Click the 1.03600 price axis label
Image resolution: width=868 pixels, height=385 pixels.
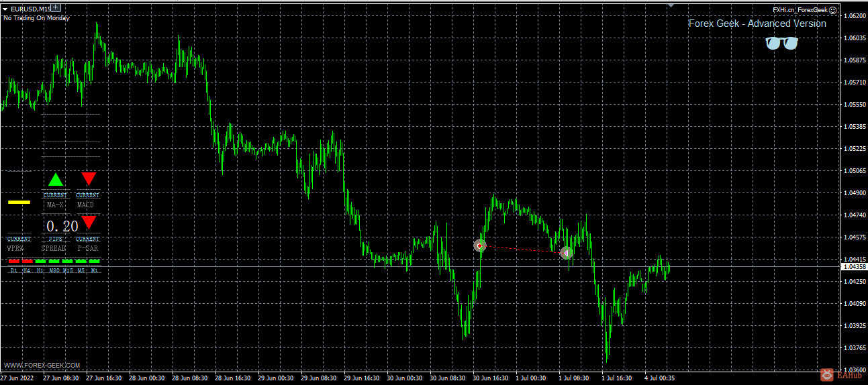pos(853,370)
